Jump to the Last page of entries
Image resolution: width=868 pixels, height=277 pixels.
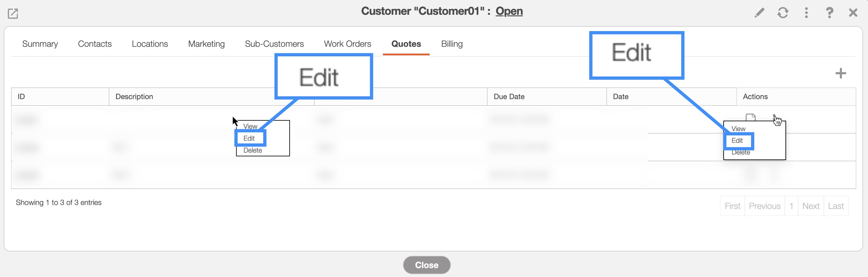click(x=836, y=206)
